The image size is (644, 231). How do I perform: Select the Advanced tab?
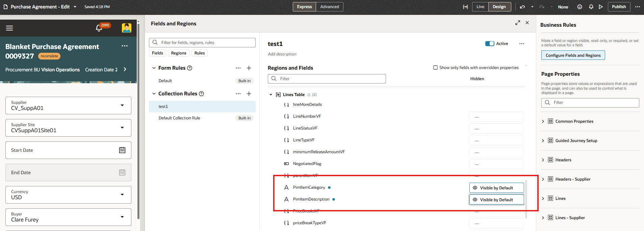(x=330, y=7)
